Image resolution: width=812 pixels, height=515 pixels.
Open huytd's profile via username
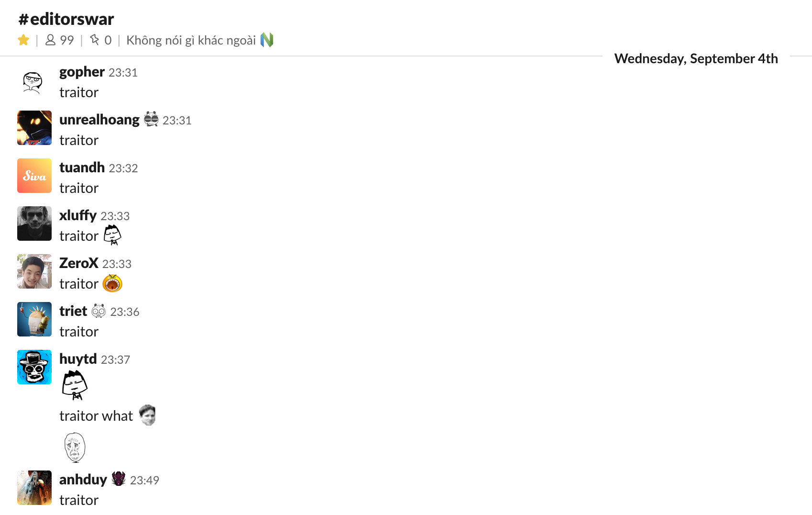point(78,359)
